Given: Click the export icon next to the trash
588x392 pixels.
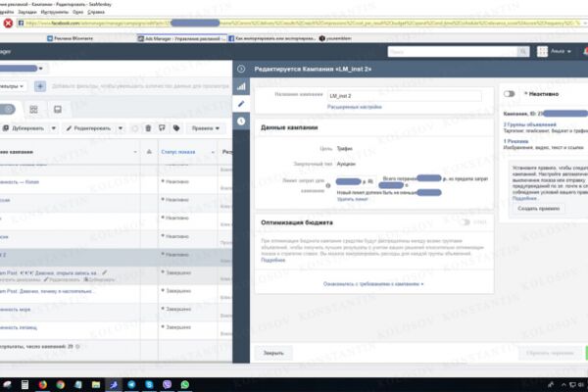Looking at the screenshot, I should (162, 128).
